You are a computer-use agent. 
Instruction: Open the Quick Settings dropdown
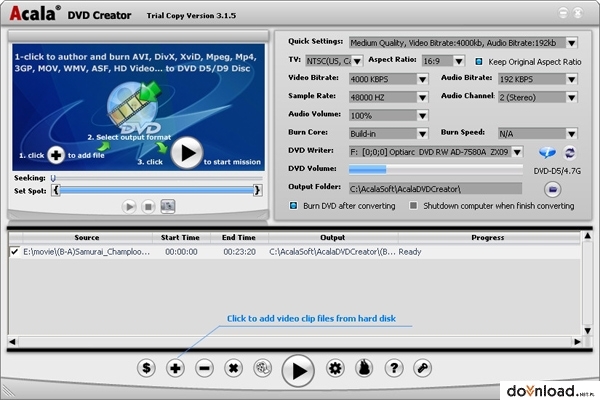click(x=572, y=43)
